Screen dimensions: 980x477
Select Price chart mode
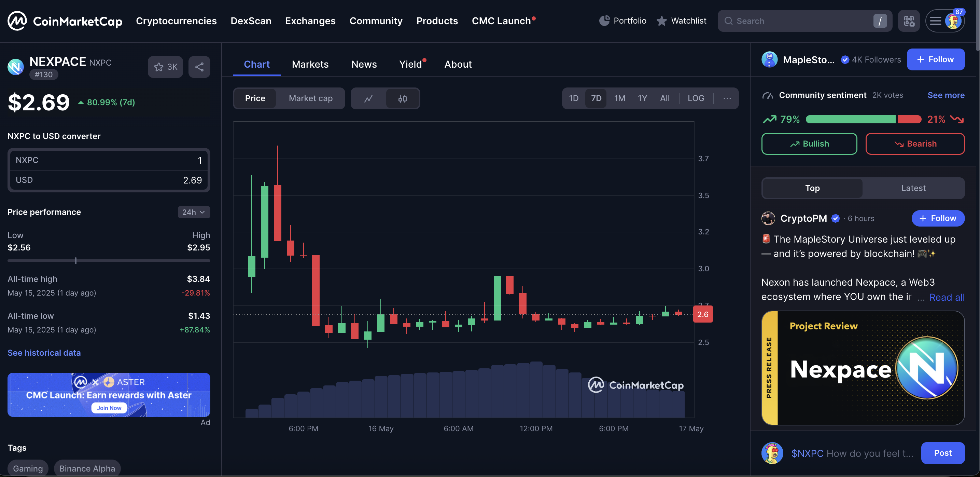point(255,99)
